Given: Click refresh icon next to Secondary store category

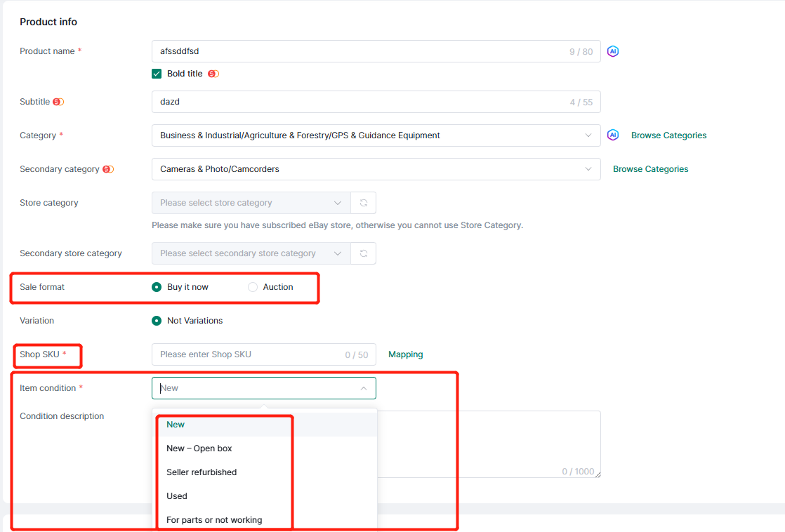Looking at the screenshot, I should (x=364, y=253).
